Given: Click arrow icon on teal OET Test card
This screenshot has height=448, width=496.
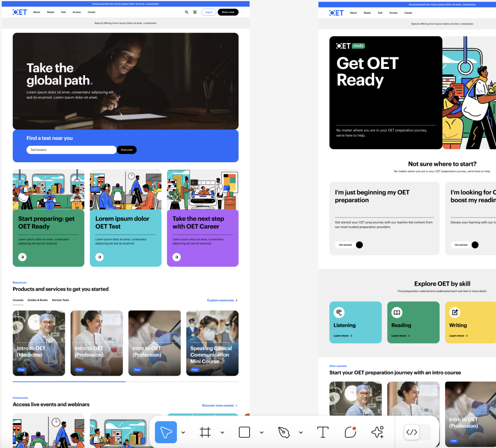Looking at the screenshot, I should coord(99,257).
